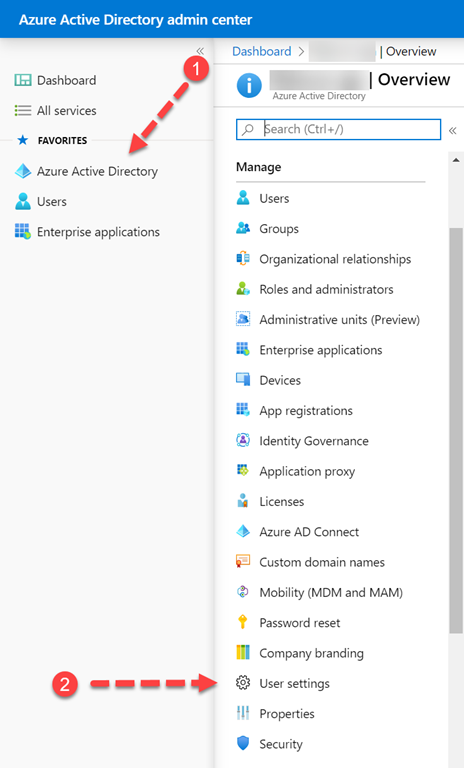The width and height of the screenshot is (464, 768).
Task: Click the Security shield icon
Action: pos(243,744)
